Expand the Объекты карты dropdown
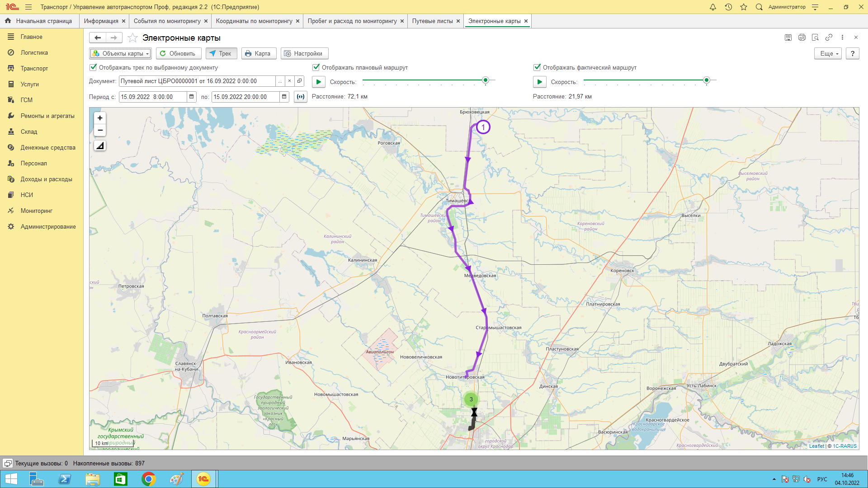868x488 pixels. click(120, 53)
